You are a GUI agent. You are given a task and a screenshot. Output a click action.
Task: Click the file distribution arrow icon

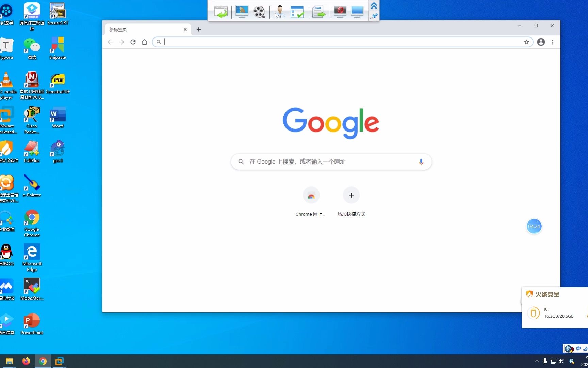pos(318,12)
